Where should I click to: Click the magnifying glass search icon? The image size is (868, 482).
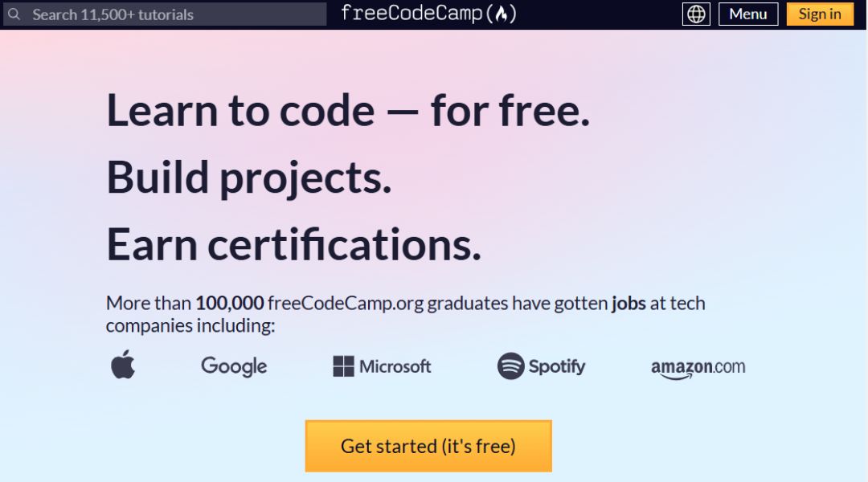click(14, 14)
